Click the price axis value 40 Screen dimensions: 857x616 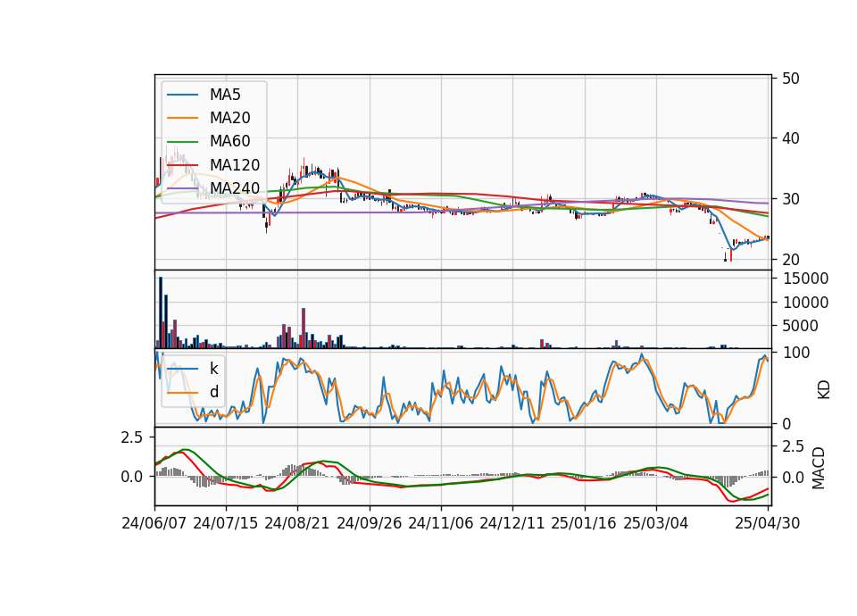[x=790, y=138]
